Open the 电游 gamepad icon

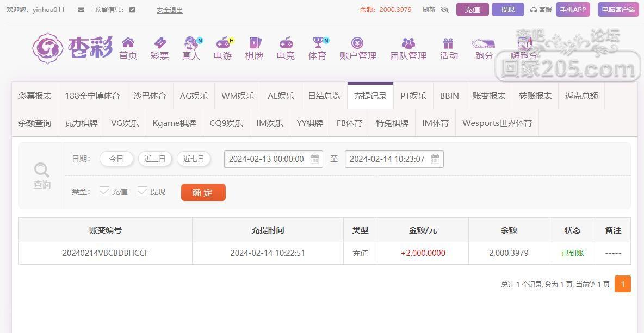tap(223, 43)
